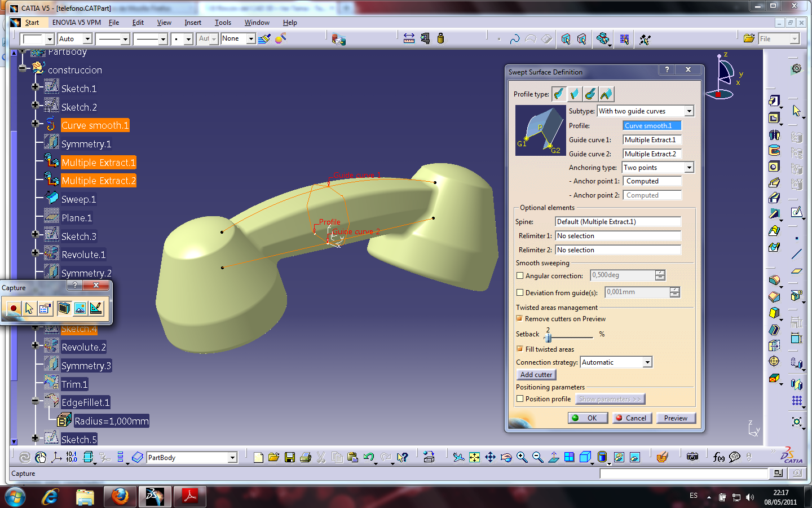
Task: Enable Deviation from guide(s) checkbox
Action: coord(520,292)
